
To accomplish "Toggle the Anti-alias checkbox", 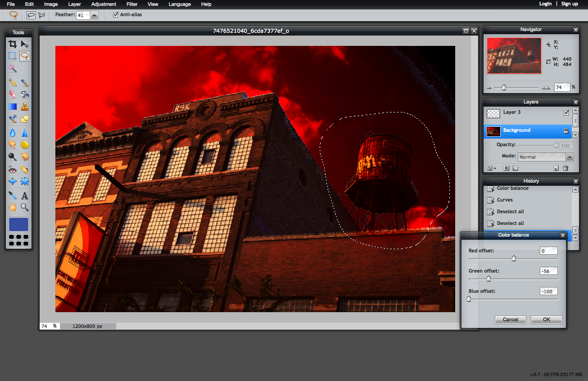I will [116, 15].
